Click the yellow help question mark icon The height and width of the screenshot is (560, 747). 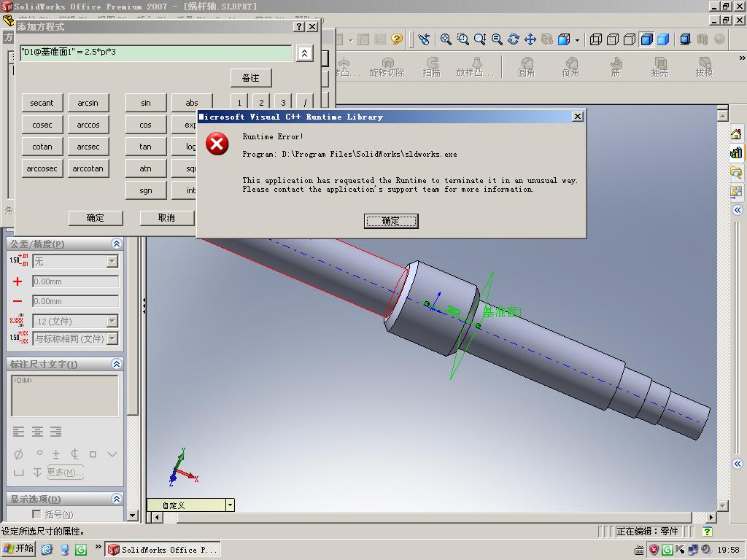pos(396,39)
